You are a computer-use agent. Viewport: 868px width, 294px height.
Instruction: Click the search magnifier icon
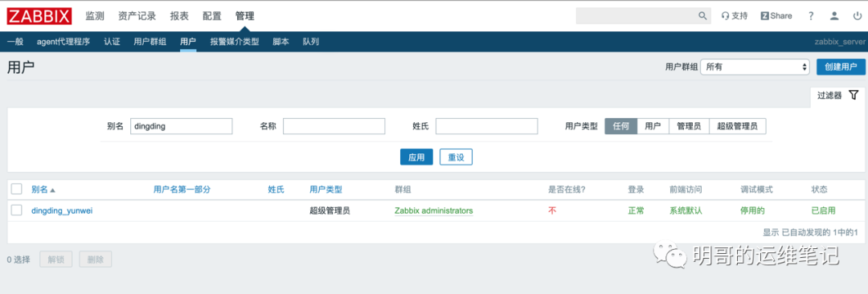click(702, 16)
